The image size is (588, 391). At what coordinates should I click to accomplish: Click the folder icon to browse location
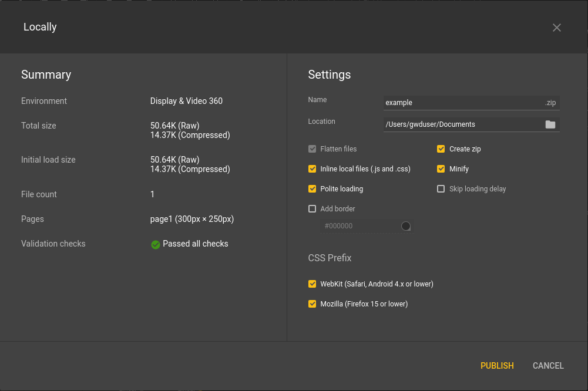click(550, 124)
